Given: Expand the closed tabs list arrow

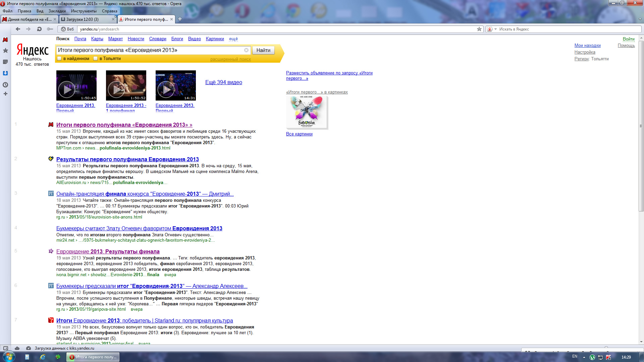Looking at the screenshot, I should point(640,19).
